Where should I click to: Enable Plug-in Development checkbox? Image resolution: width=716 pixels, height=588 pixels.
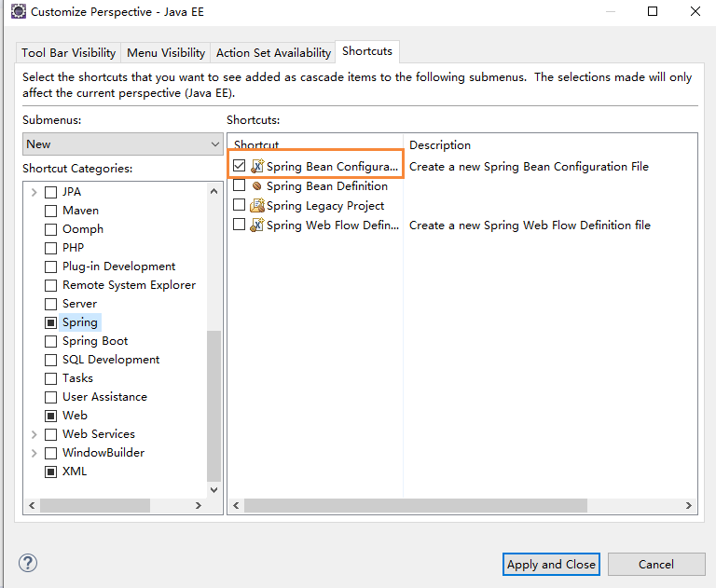(x=50, y=267)
